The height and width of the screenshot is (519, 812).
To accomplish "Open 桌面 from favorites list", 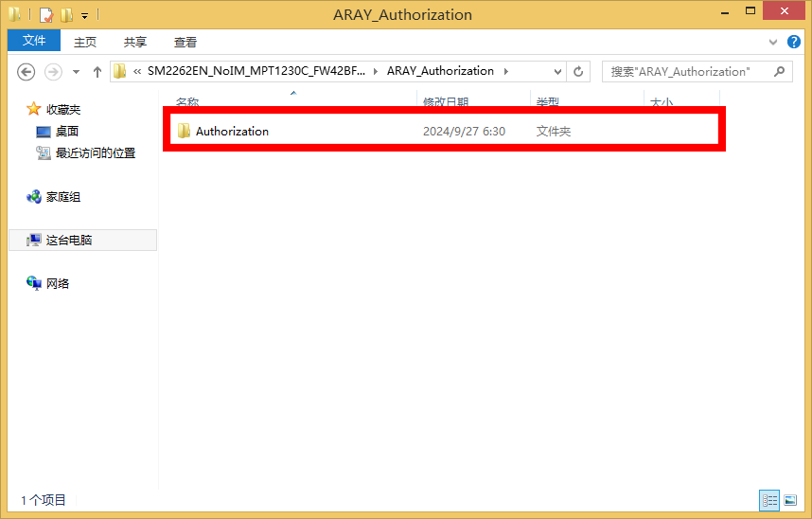I will pyautogui.click(x=66, y=132).
